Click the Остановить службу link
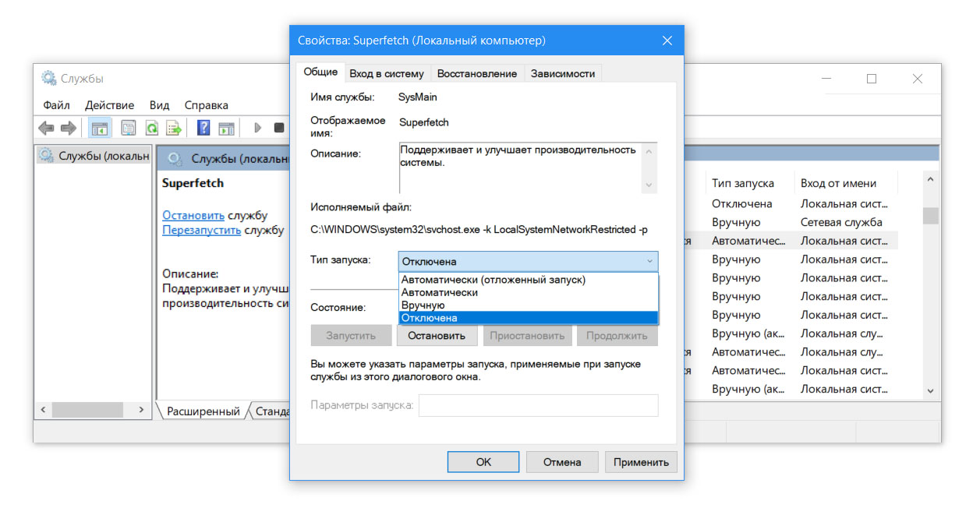980x515 pixels. [x=193, y=216]
